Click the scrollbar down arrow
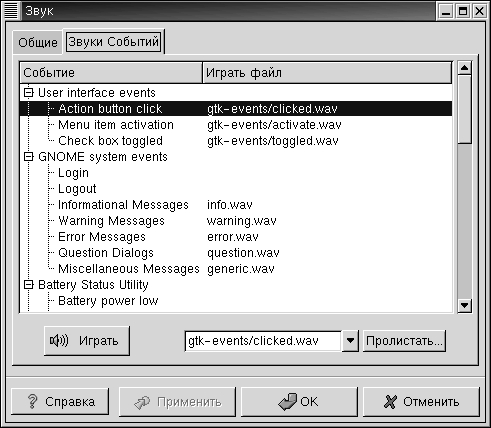The image size is (491, 428). pyautogui.click(x=464, y=305)
